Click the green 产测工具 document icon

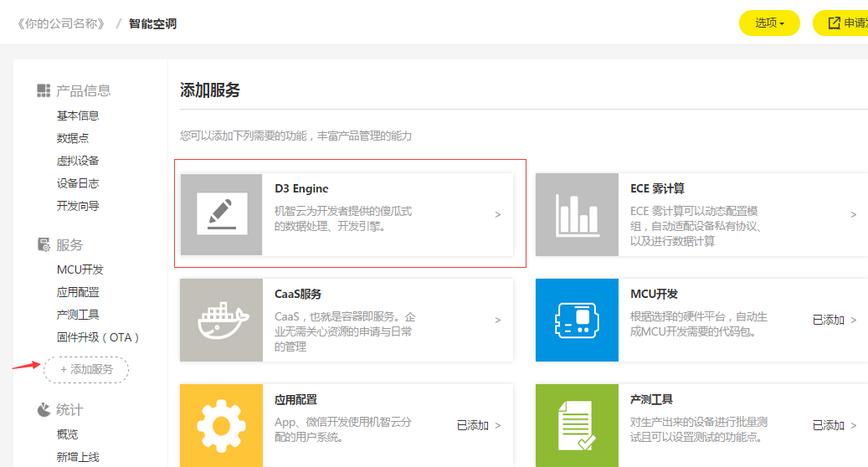point(577,425)
